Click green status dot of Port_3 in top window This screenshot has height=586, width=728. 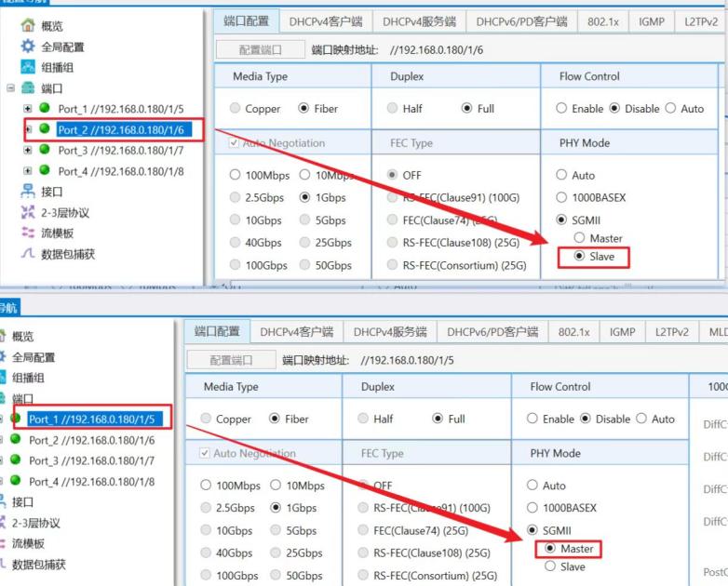tap(45, 150)
